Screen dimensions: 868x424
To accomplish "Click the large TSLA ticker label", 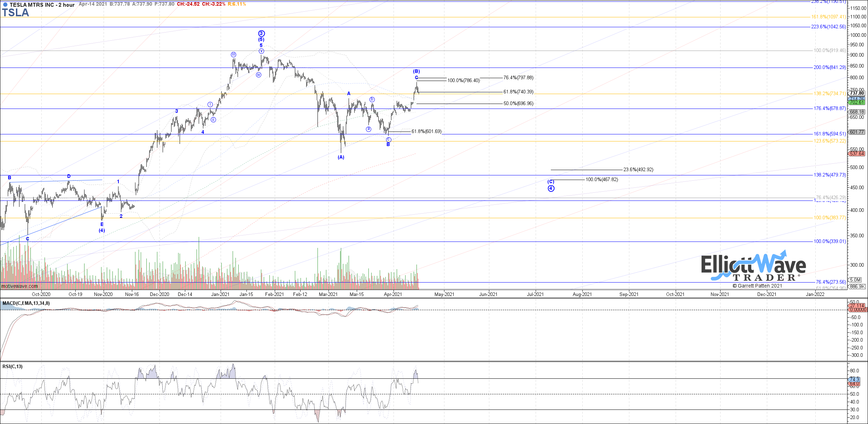I will pyautogui.click(x=15, y=13).
